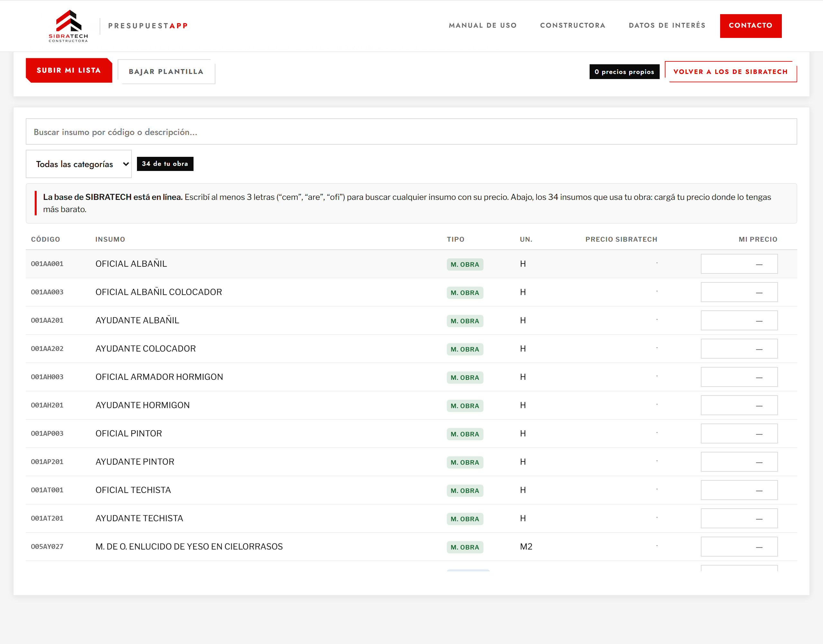The image size is (823, 644).
Task: Click Volver a los de Sibratech
Action: point(731,72)
